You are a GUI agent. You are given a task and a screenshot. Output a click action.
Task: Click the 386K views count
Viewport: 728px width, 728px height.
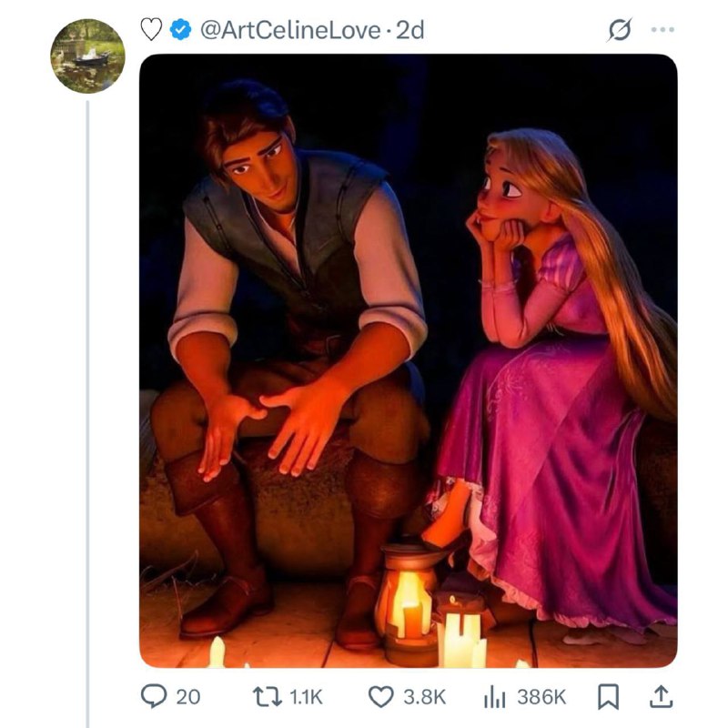542,697
